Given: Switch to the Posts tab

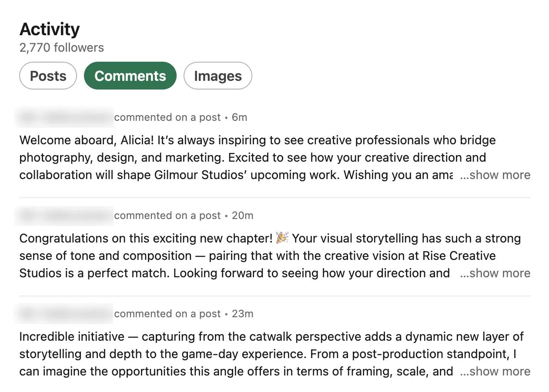Looking at the screenshot, I should (48, 76).
